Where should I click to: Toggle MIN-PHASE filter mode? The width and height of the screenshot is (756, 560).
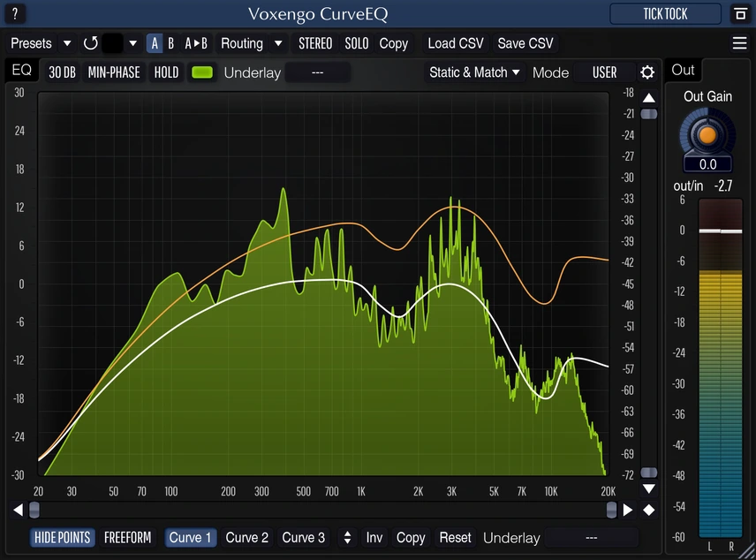pos(114,72)
